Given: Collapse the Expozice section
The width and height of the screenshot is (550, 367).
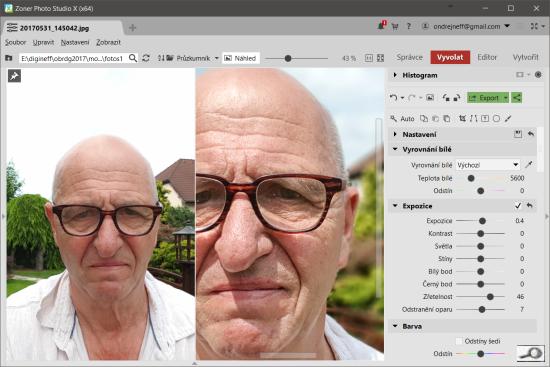Looking at the screenshot, I should [x=395, y=206].
